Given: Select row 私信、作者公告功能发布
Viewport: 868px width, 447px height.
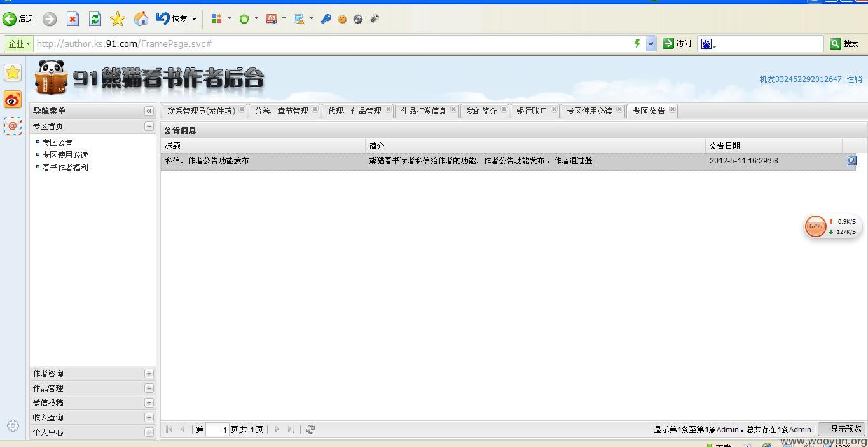Looking at the screenshot, I should point(508,161).
